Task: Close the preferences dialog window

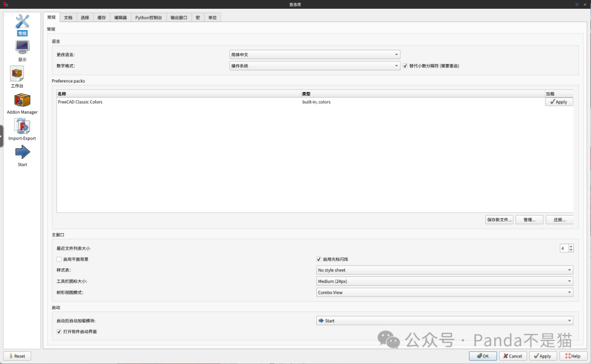Action: coord(585,4)
